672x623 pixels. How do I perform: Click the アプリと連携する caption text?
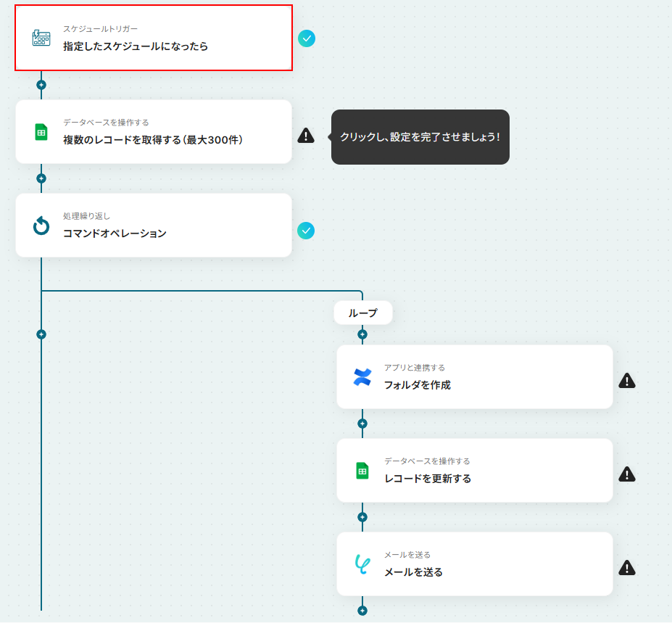[415, 368]
